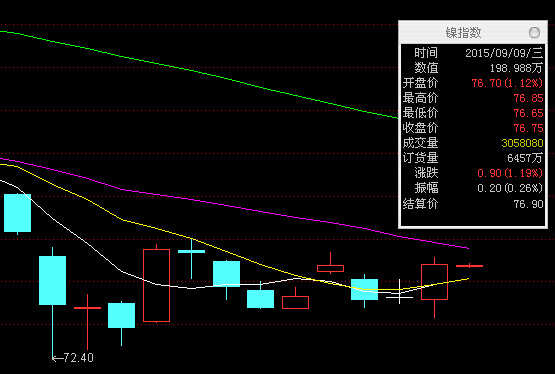Screen dimensions: 555x374
Task: Click the 开盘价 label
Action: click(x=420, y=83)
